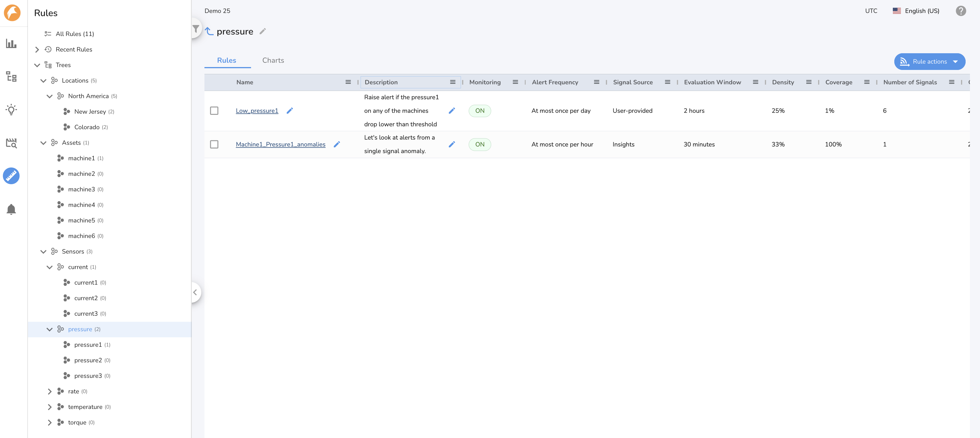Select All Rules (11) in sidebar
The height and width of the screenshot is (438, 980).
tap(75, 34)
